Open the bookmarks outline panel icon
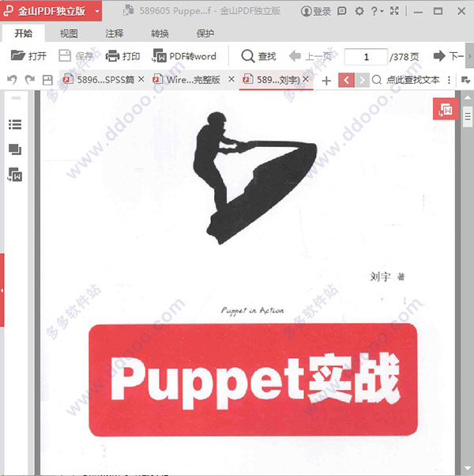Viewport: 474px width, 476px height. point(15,124)
